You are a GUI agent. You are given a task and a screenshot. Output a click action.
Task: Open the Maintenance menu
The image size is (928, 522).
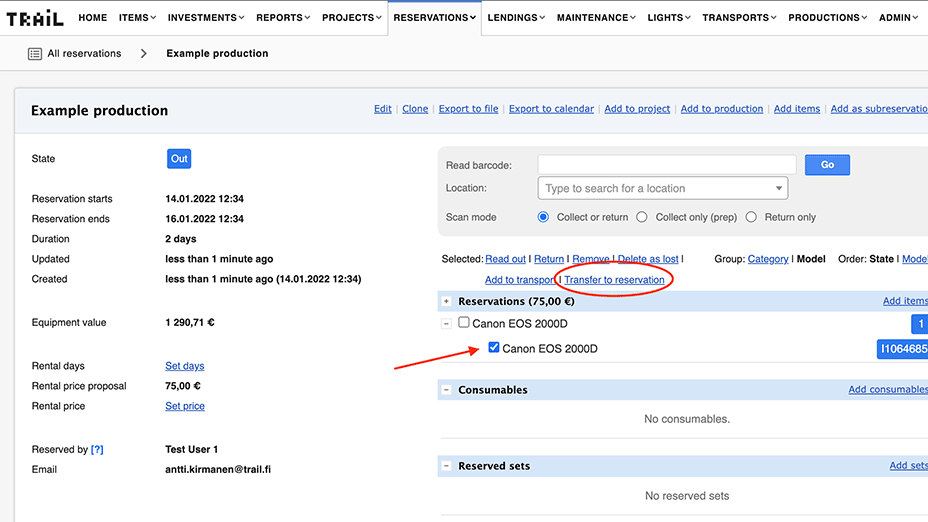click(596, 18)
